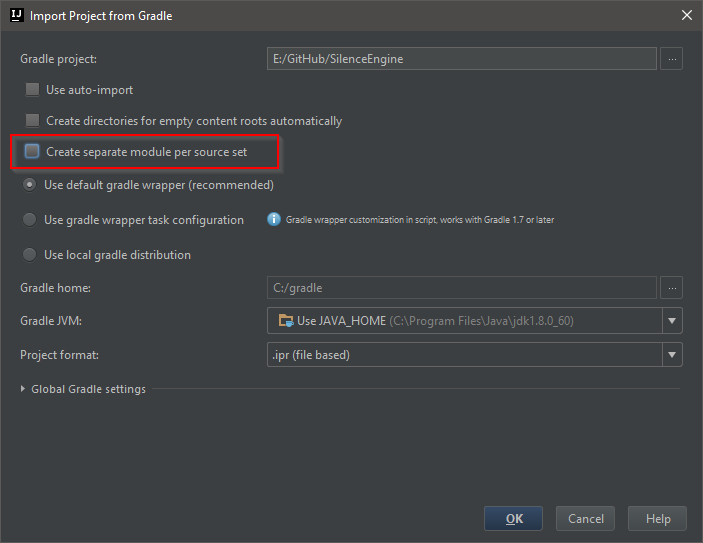Click the folder icon in Gradle JVM field
This screenshot has width=703, height=543.
[x=286, y=321]
